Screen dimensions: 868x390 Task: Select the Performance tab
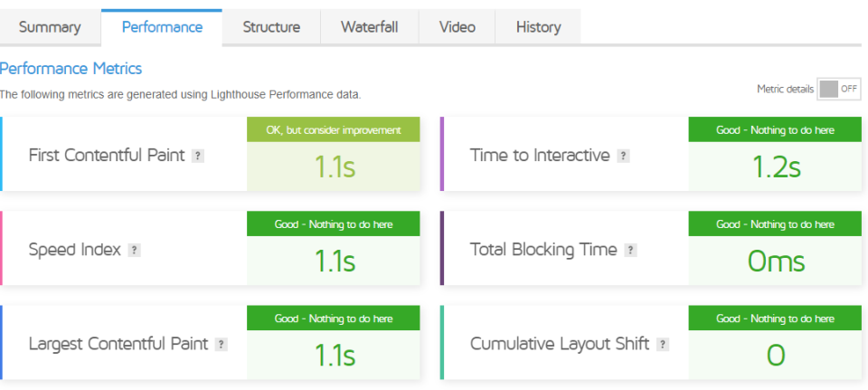click(x=162, y=27)
